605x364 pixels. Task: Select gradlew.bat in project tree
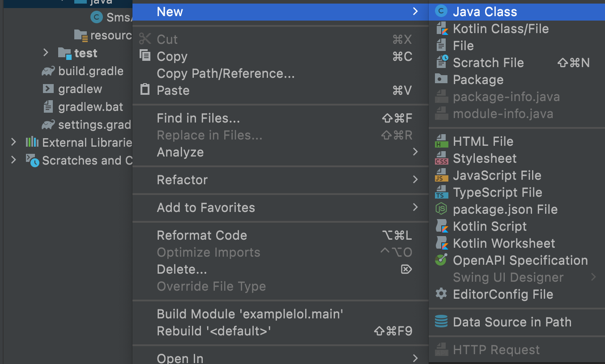pyautogui.click(x=91, y=107)
